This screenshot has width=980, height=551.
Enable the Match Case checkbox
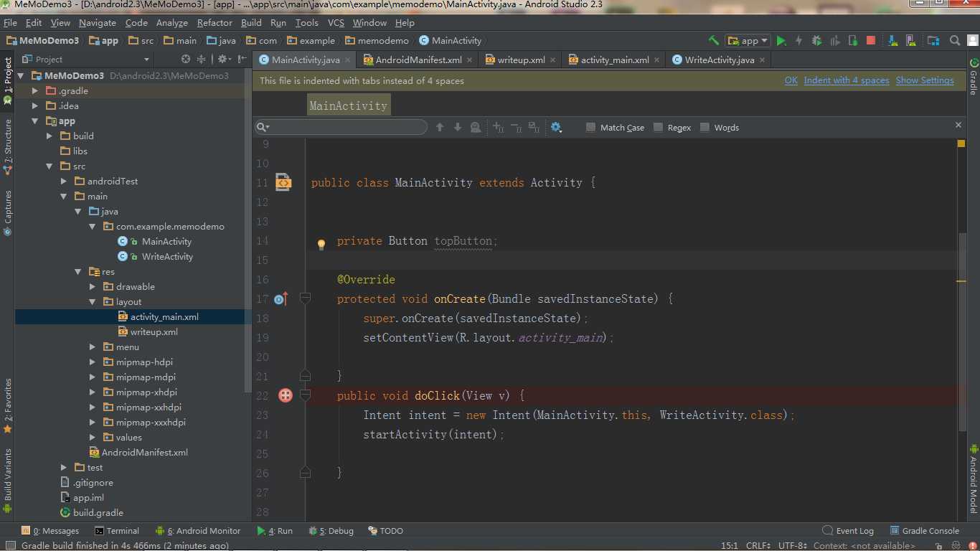591,127
